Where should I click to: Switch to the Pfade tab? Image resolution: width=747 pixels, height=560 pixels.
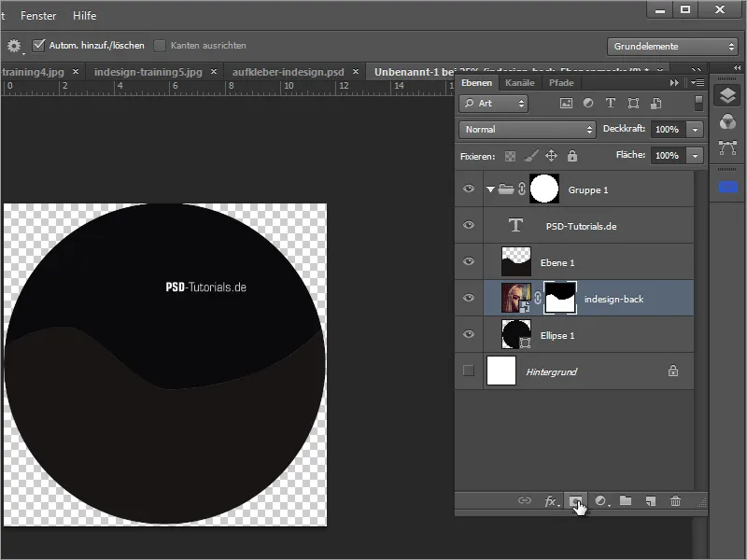pyautogui.click(x=561, y=83)
